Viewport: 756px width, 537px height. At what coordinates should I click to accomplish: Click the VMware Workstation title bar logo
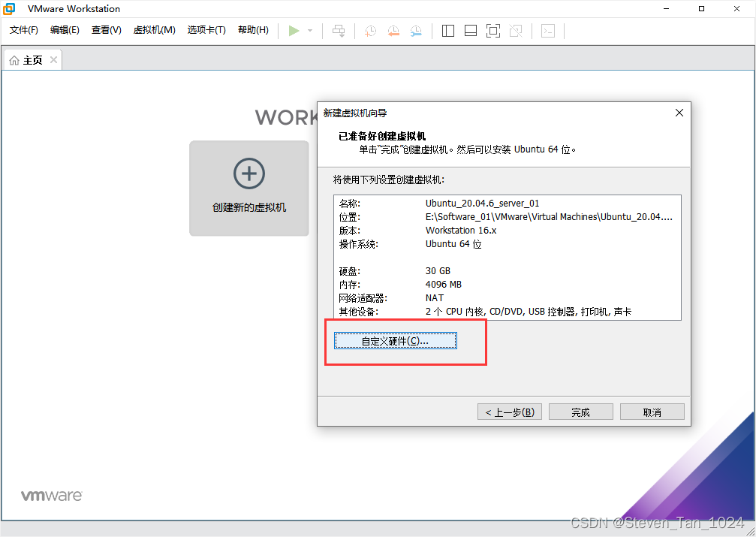click(x=9, y=9)
